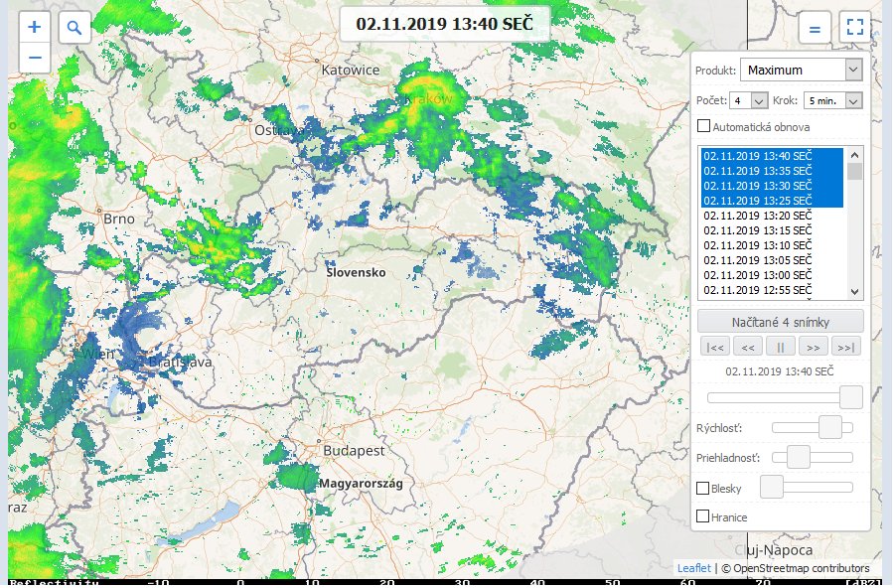The width and height of the screenshot is (893, 588).
Task: Step forward one frame
Action: click(x=813, y=347)
